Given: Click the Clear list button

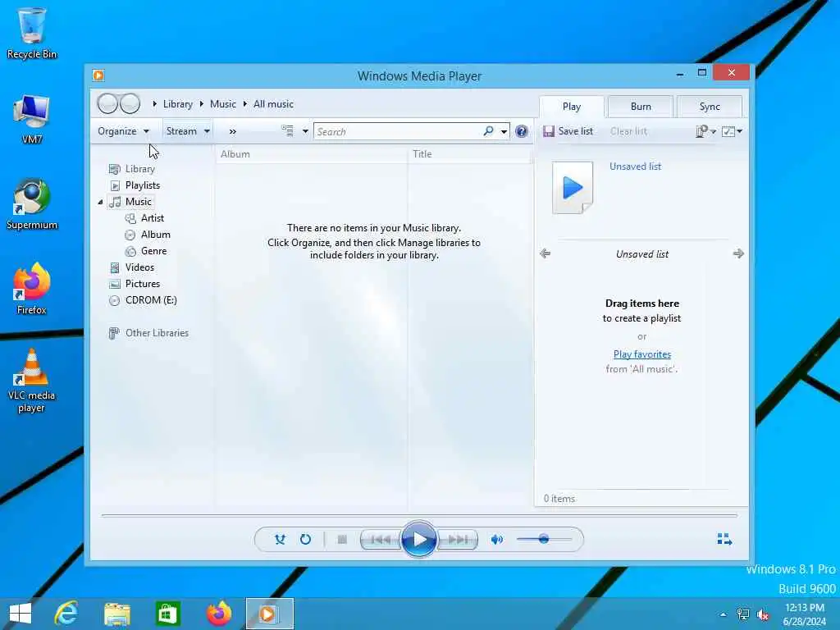Looking at the screenshot, I should coord(628,131).
